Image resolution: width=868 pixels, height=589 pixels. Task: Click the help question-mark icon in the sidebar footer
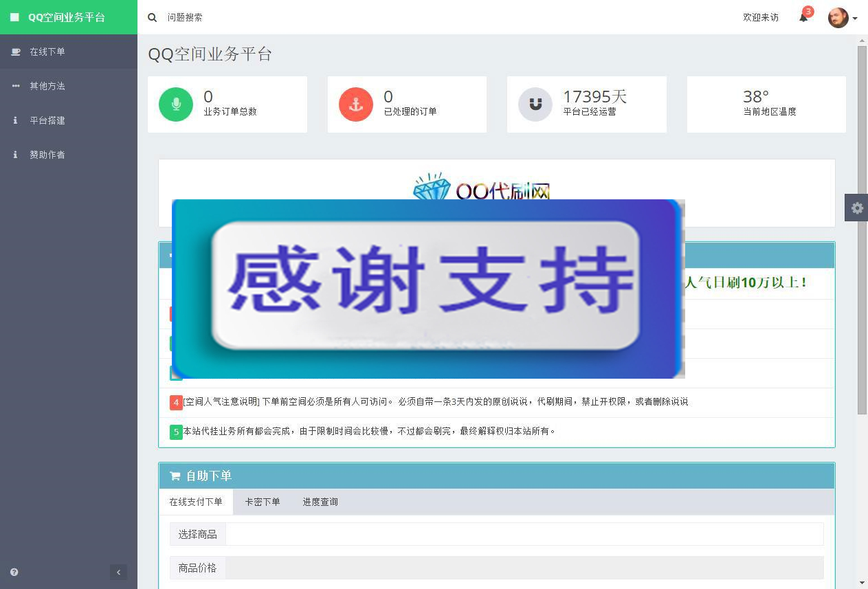[14, 572]
